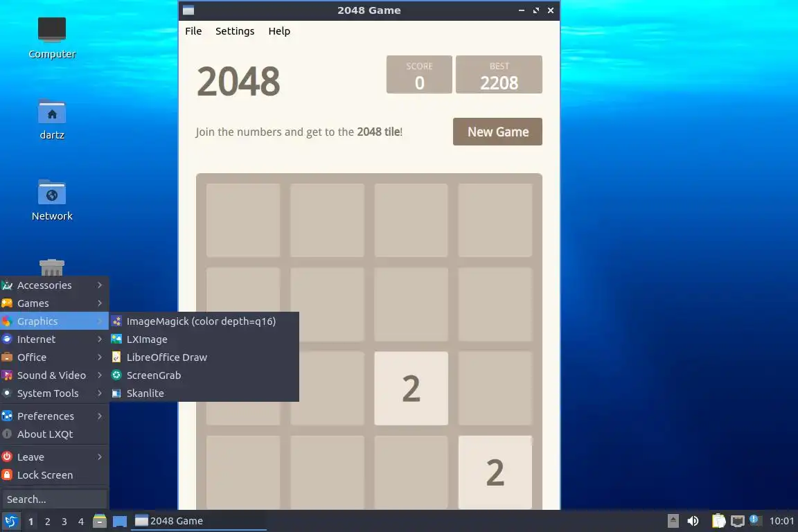Image resolution: width=798 pixels, height=532 pixels.
Task: Switch to workspace 3 in the pager
Action: click(x=64, y=522)
